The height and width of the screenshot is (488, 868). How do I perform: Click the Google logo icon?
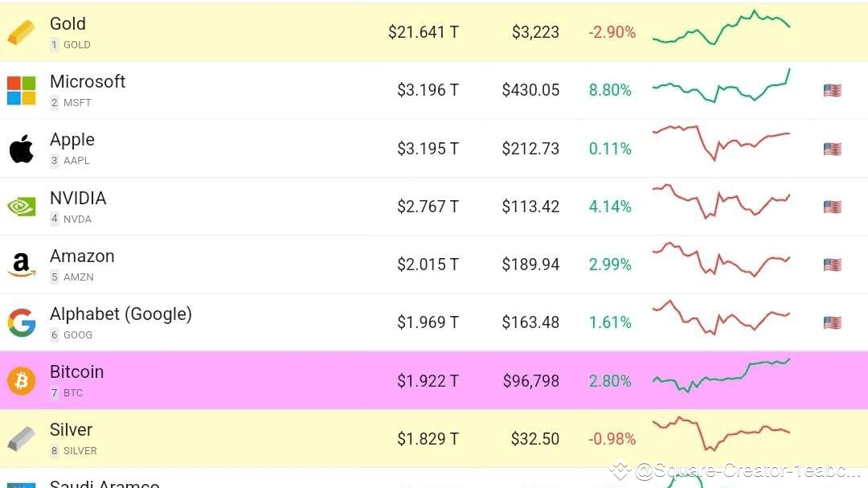click(x=22, y=323)
